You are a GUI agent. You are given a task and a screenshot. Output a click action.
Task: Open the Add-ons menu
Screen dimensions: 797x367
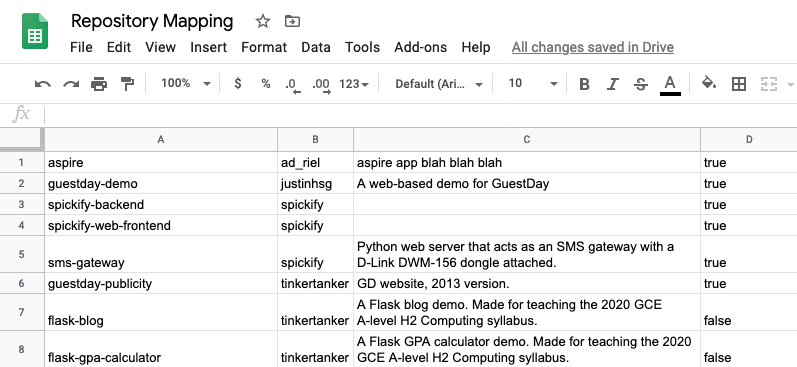coord(420,47)
